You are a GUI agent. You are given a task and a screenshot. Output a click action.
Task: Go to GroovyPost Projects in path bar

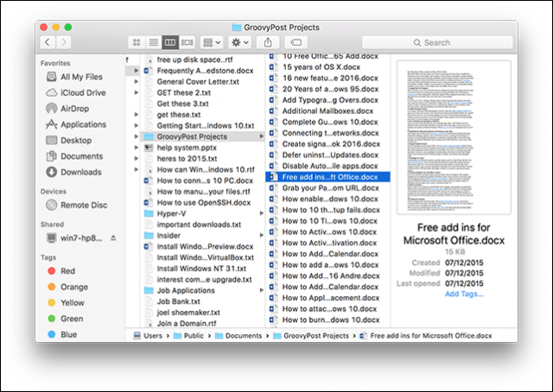click(311, 336)
